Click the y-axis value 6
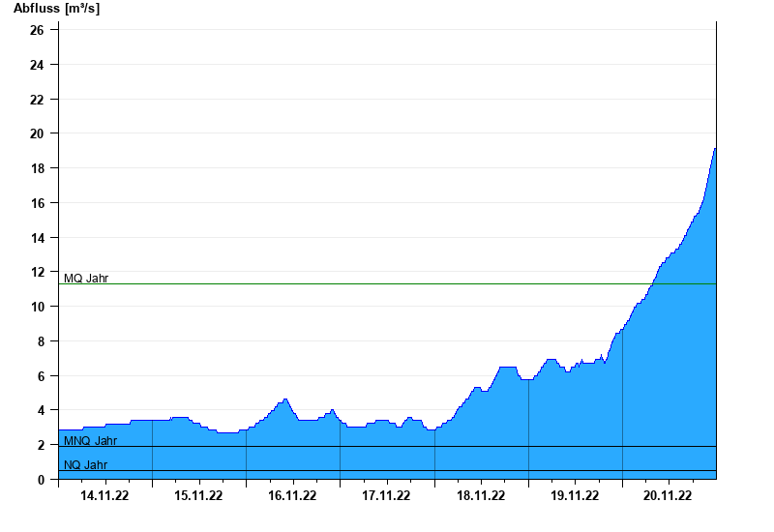The image size is (774, 532). click(41, 376)
